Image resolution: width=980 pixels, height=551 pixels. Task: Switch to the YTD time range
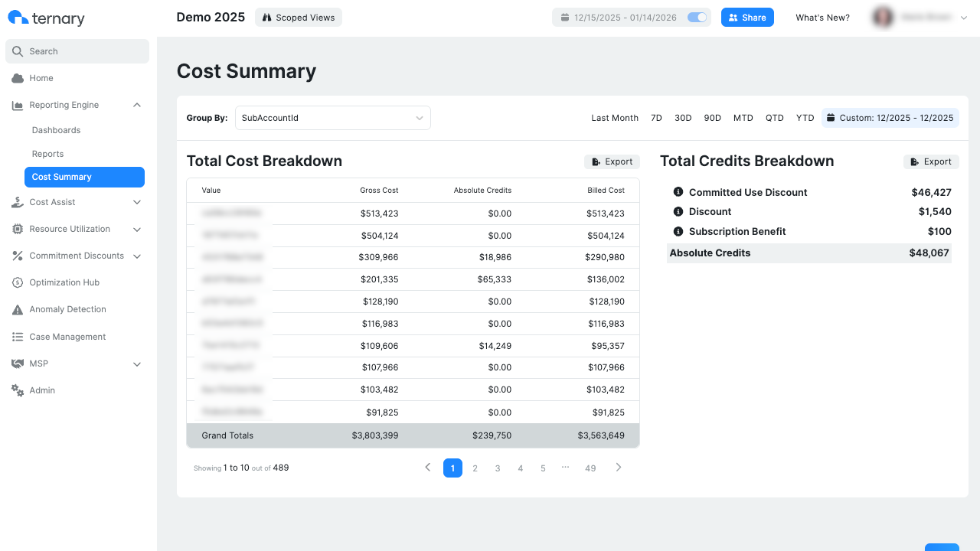coord(805,118)
